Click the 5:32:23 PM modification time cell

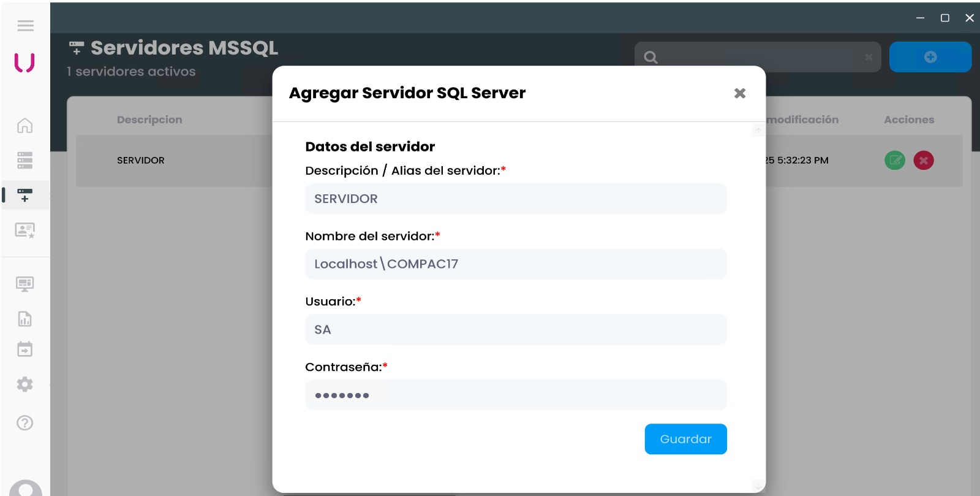point(796,161)
